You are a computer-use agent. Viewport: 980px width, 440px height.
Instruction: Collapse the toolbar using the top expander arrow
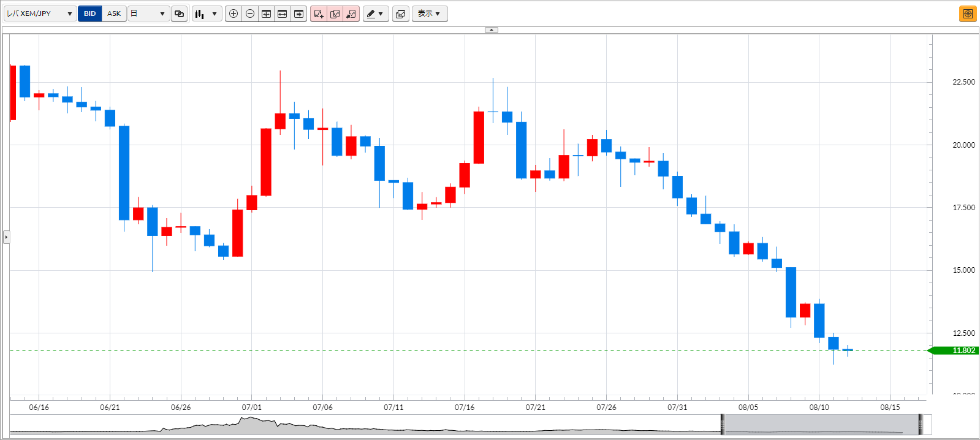click(x=492, y=29)
